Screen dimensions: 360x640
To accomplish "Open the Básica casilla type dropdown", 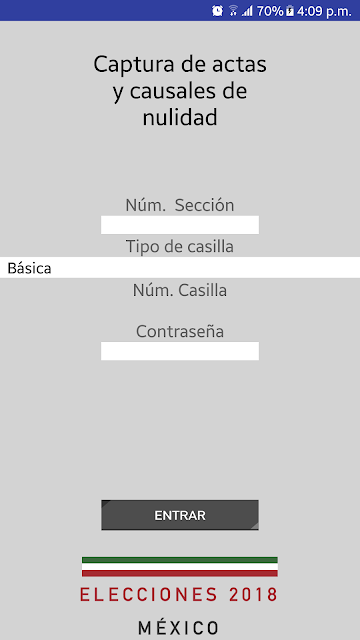I will pos(180,268).
